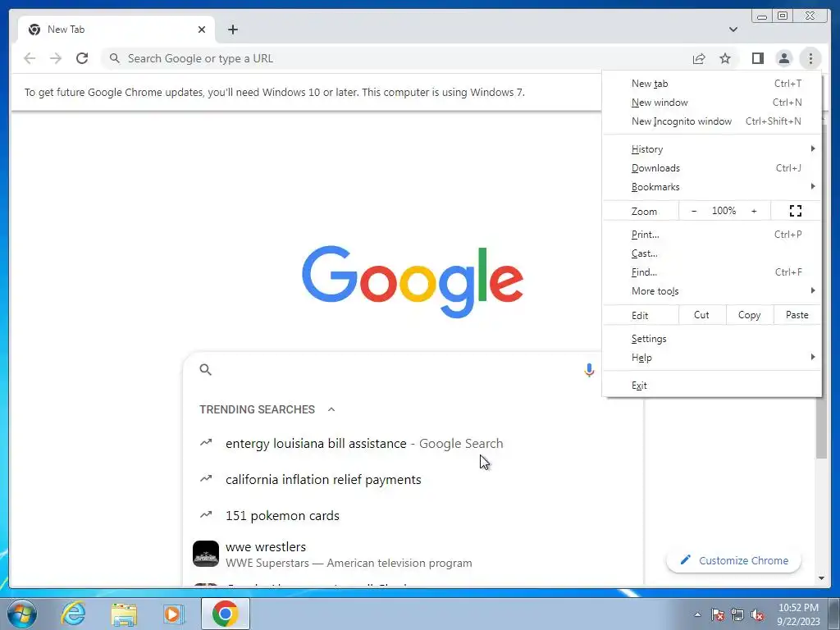Close the New Tab tab
This screenshot has height=630, width=840.
coord(202,30)
